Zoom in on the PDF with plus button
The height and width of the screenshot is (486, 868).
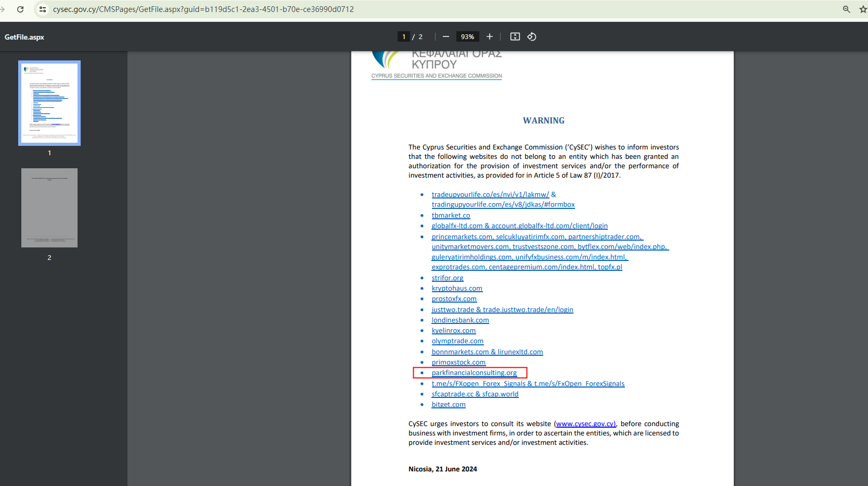tap(490, 36)
